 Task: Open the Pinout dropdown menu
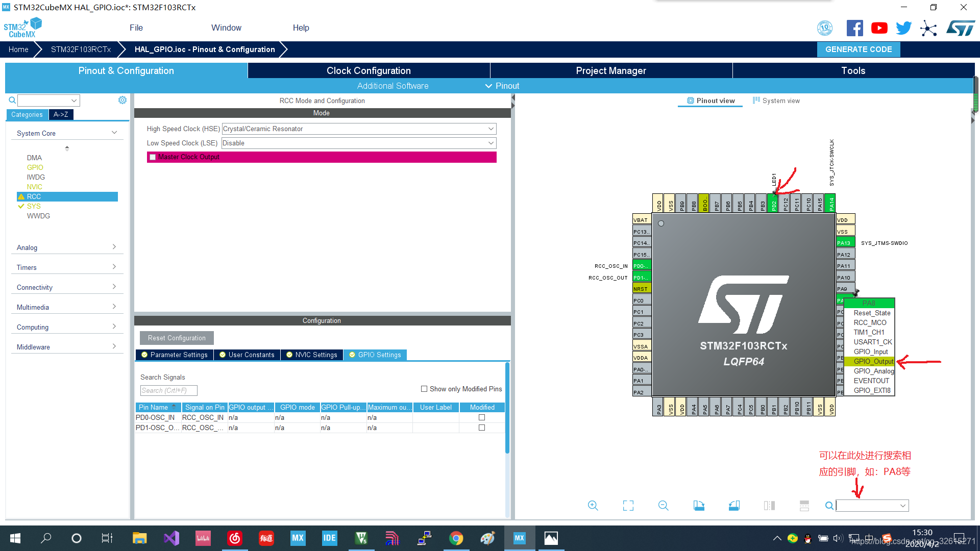502,86
